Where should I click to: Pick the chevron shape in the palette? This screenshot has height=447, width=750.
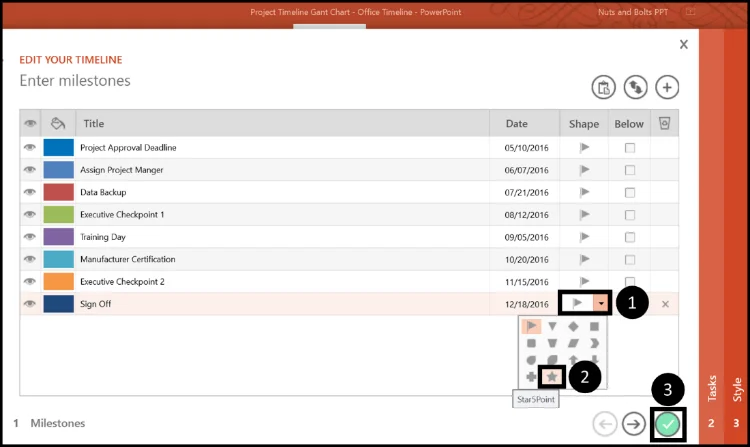click(x=594, y=343)
